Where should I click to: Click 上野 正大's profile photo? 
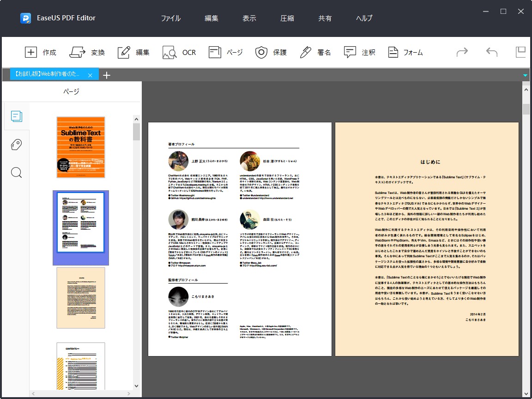[178, 161]
